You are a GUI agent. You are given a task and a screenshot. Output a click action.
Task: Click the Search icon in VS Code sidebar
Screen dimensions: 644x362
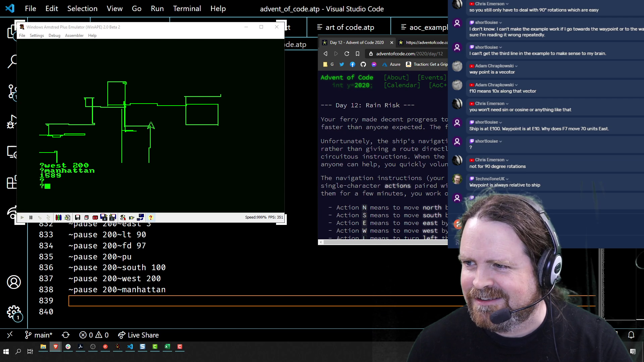click(12, 61)
